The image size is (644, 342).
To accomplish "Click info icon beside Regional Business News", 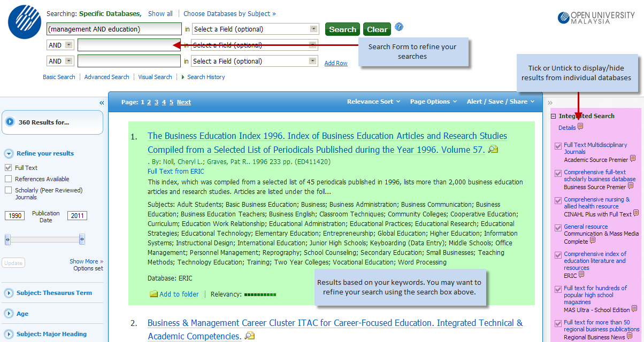I will (630, 337).
